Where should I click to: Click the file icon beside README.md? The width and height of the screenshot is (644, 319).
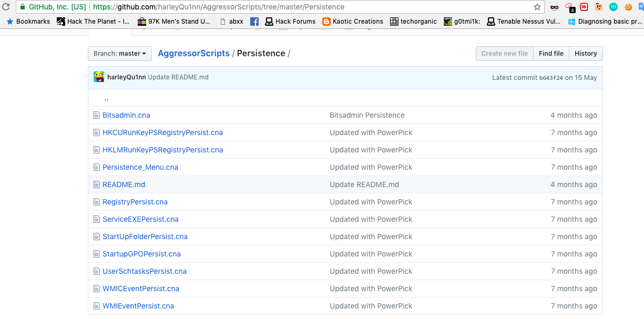tap(96, 184)
